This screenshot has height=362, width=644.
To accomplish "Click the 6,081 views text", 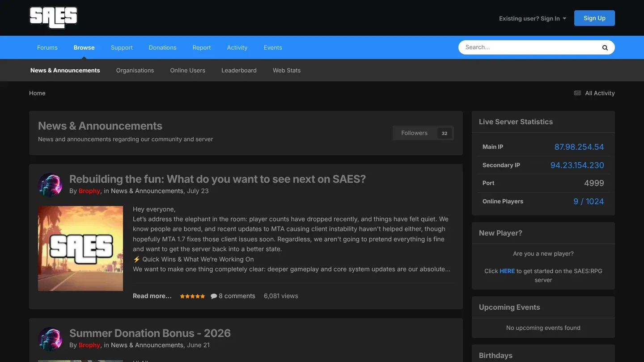I will pos(281,296).
